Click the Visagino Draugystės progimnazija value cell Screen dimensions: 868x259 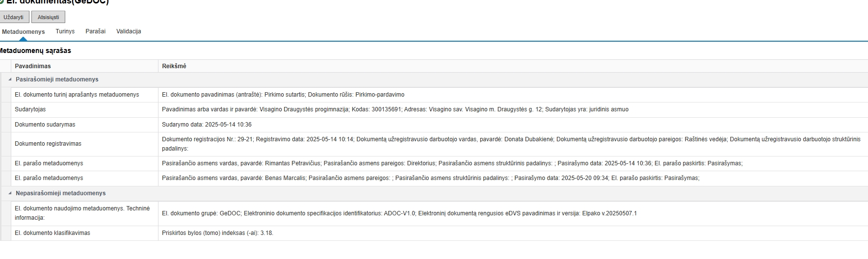395,109
